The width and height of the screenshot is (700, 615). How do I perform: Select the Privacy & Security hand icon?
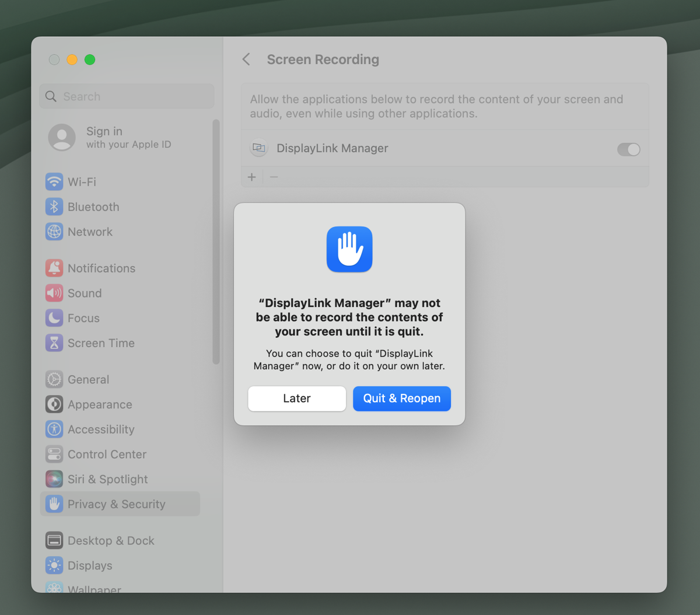54,504
